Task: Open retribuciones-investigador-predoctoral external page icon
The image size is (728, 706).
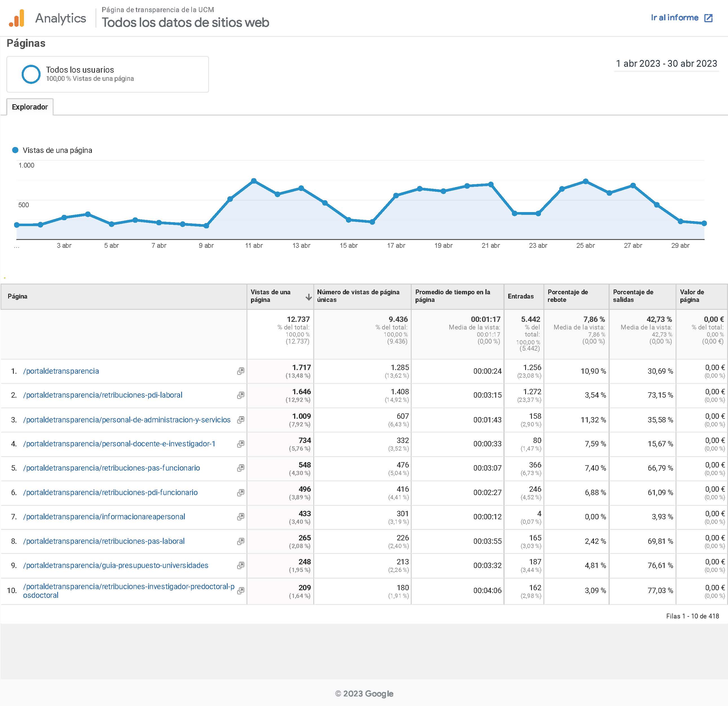Action: tap(241, 591)
